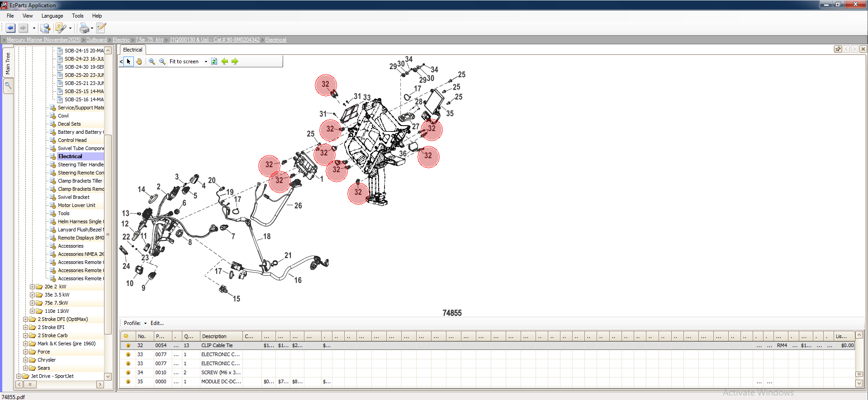Expand the 110e 11kW folder
The height and width of the screenshot is (400, 868).
pyautogui.click(x=33, y=311)
